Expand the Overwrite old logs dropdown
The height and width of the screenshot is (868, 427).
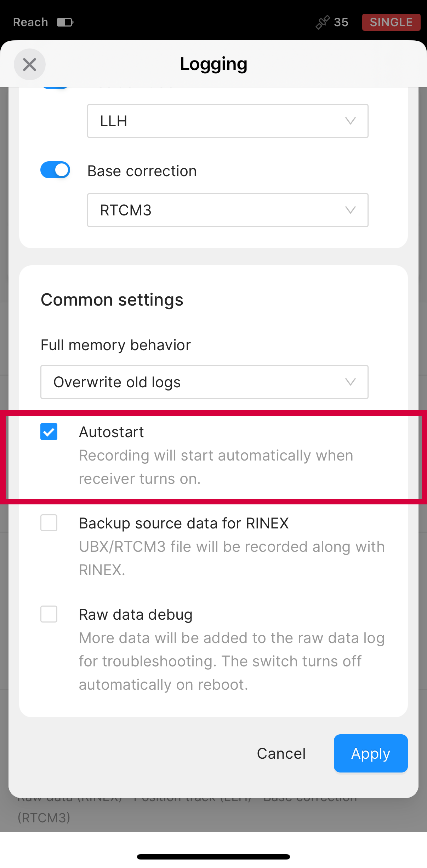(x=204, y=382)
